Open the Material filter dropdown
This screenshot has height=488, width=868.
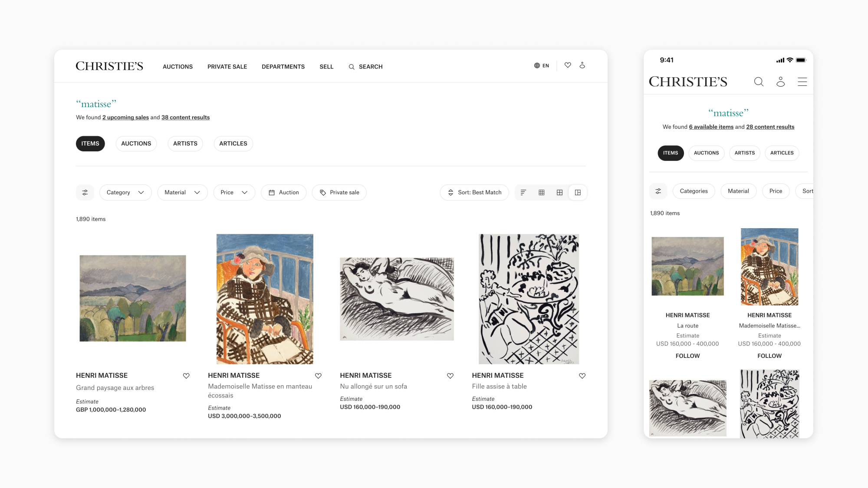(182, 193)
